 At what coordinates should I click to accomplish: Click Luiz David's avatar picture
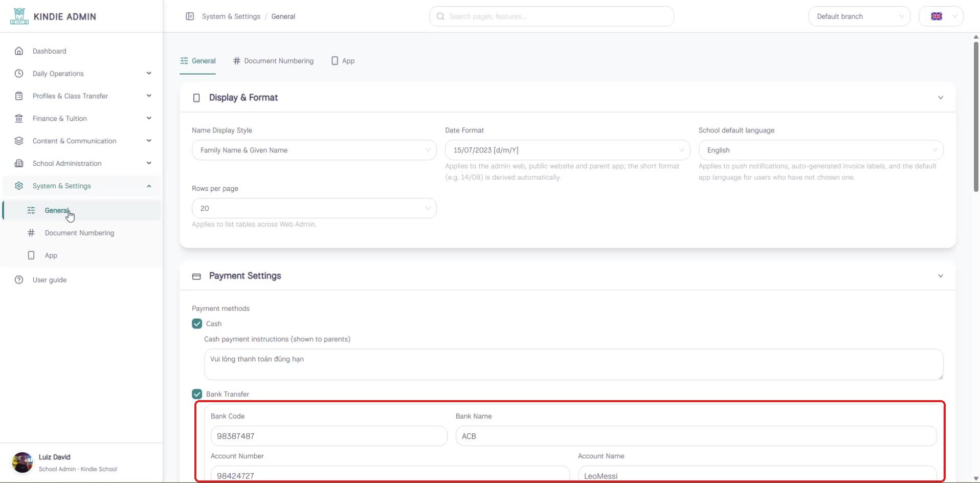23,463
